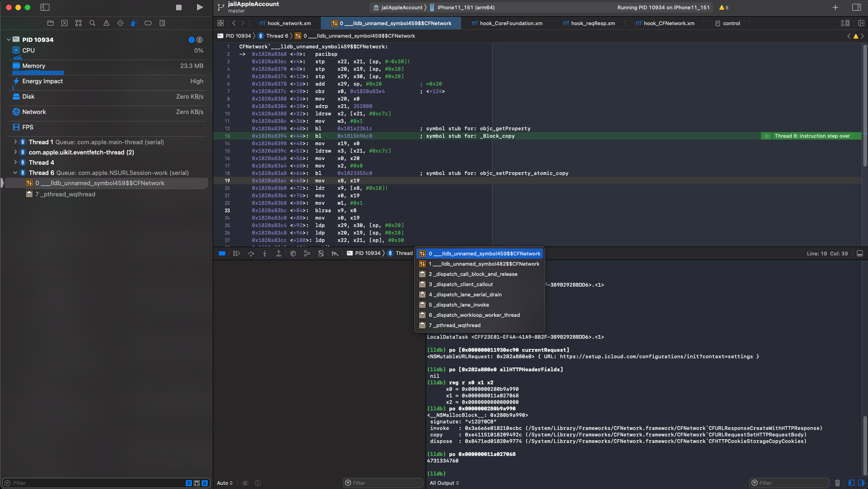868x489 pixels.
Task: Hide the debug area panel
Action: click(x=860, y=254)
